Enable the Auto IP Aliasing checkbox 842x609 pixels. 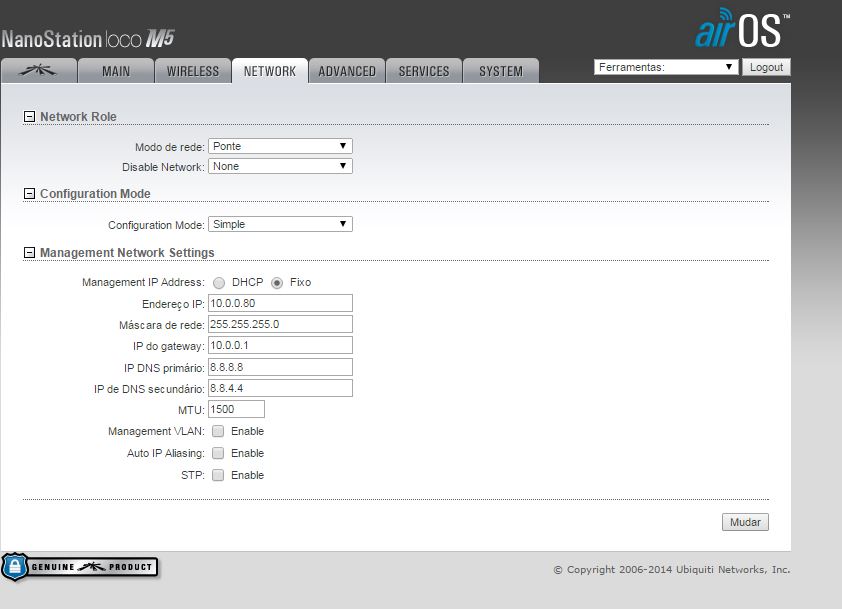(x=218, y=453)
